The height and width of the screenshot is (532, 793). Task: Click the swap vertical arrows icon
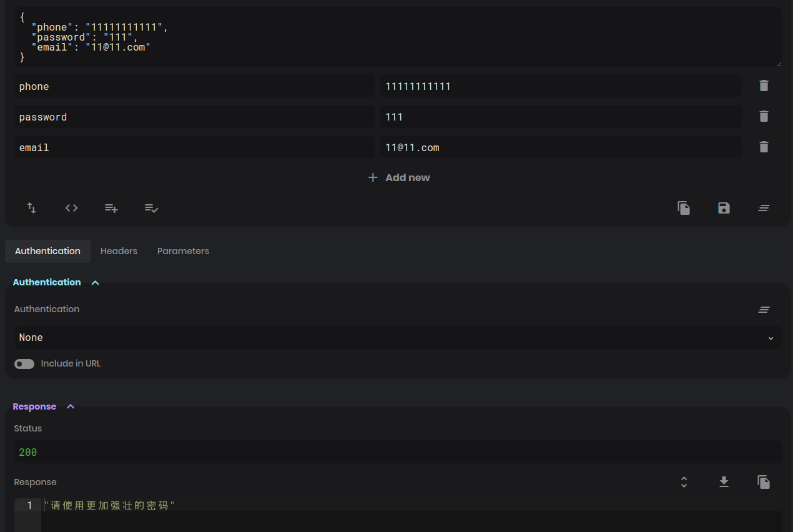coord(32,208)
